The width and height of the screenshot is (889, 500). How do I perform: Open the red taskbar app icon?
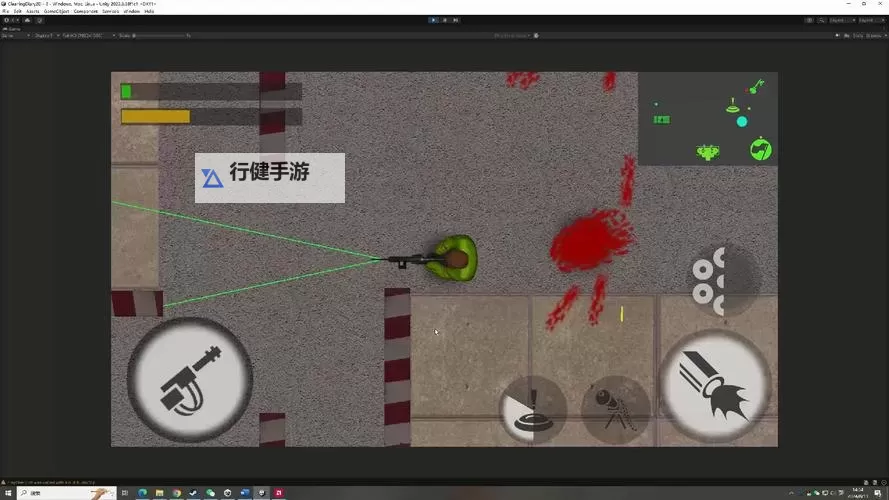(278, 493)
